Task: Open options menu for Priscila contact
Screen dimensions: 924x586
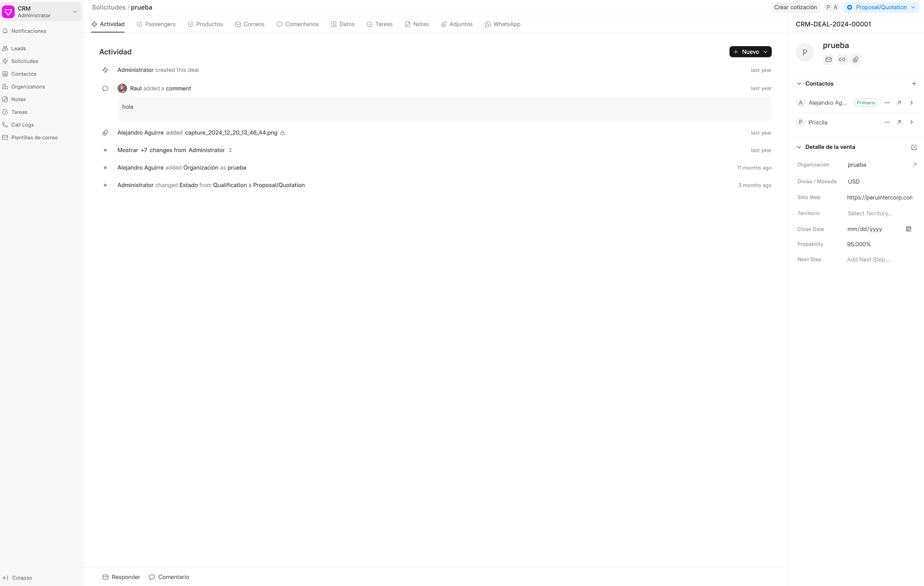Action: pos(887,122)
